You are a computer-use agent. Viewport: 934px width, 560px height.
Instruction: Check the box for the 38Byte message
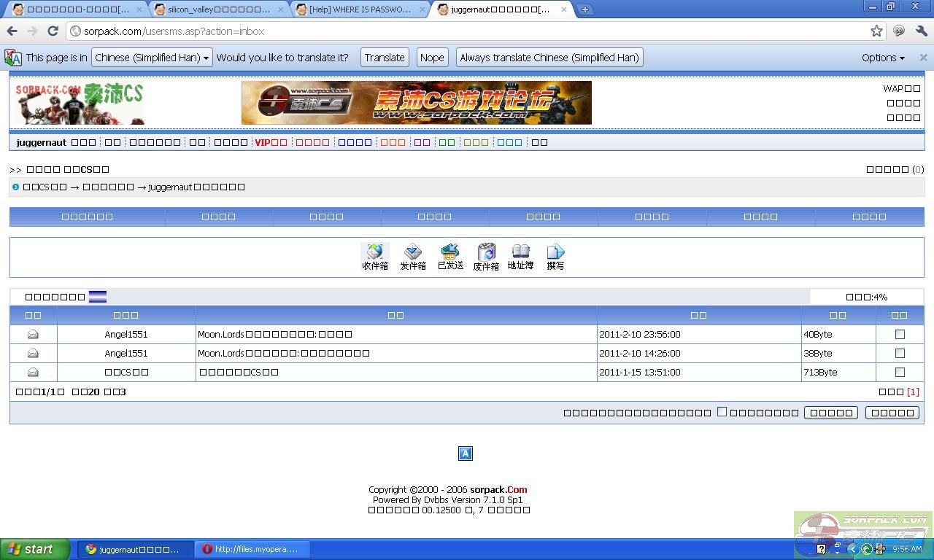900,353
